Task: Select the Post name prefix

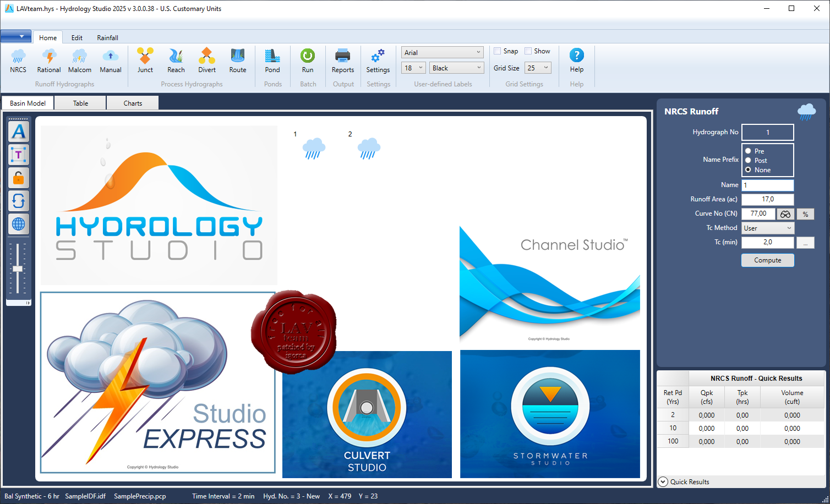Action: (748, 160)
